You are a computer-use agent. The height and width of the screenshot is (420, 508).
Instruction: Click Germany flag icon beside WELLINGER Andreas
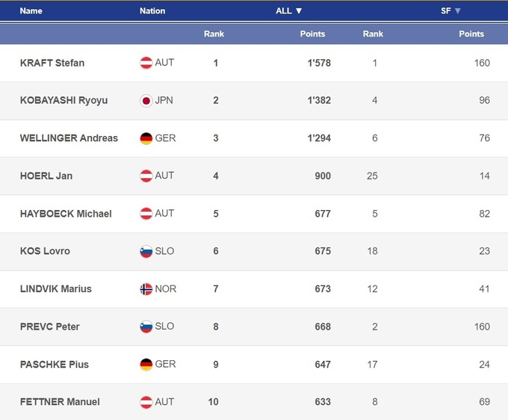[146, 138]
